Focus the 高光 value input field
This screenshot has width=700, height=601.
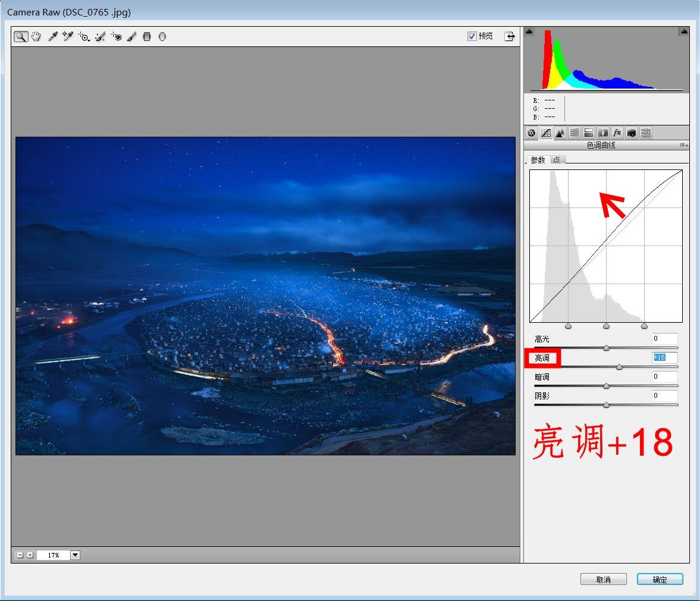click(665, 339)
